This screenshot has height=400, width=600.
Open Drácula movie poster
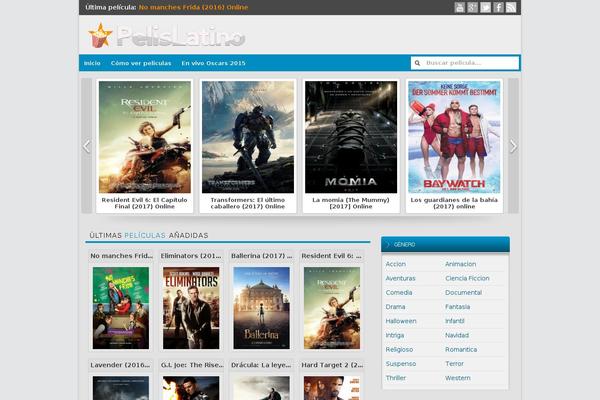point(262,388)
